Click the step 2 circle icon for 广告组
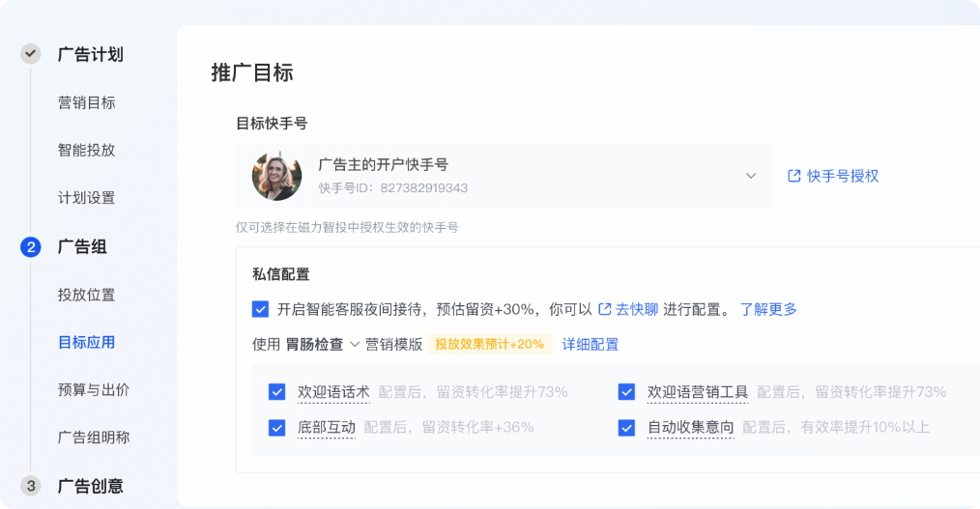Image resolution: width=980 pixels, height=509 pixels. tap(30, 246)
